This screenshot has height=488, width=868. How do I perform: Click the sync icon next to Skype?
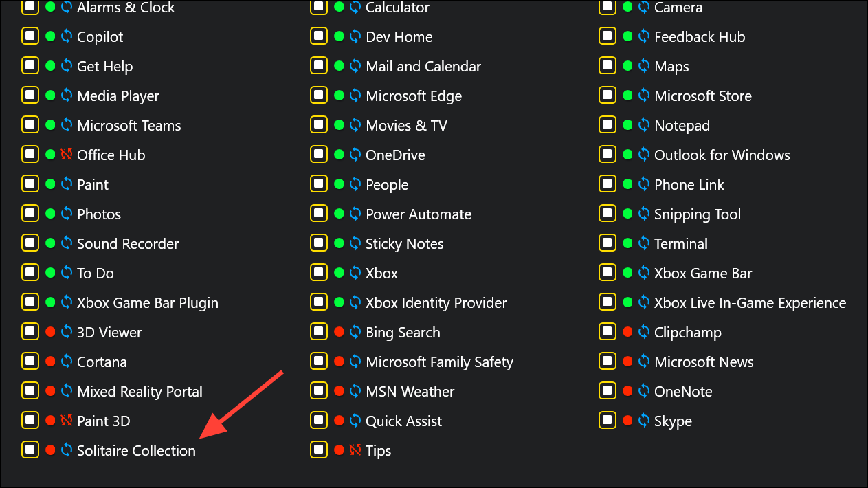click(644, 421)
